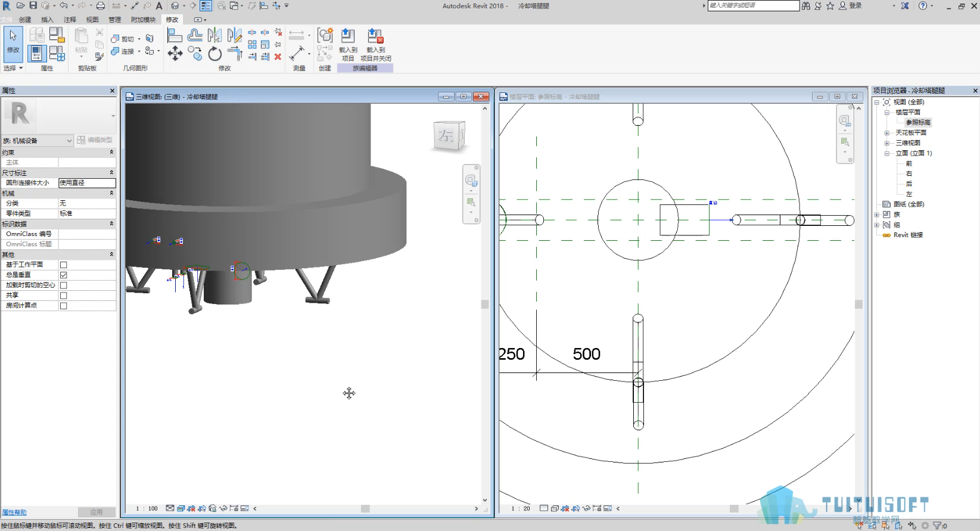Click the 编辑类型 button

(x=95, y=140)
